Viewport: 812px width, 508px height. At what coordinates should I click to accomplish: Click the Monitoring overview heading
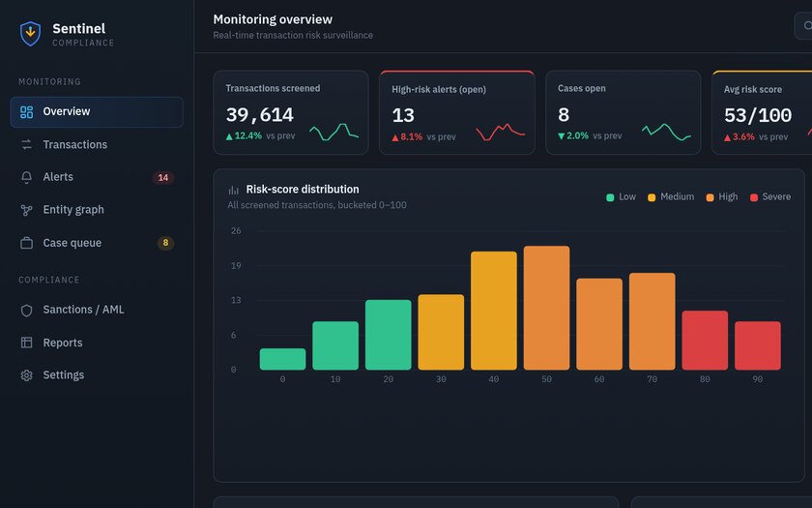pos(273,19)
